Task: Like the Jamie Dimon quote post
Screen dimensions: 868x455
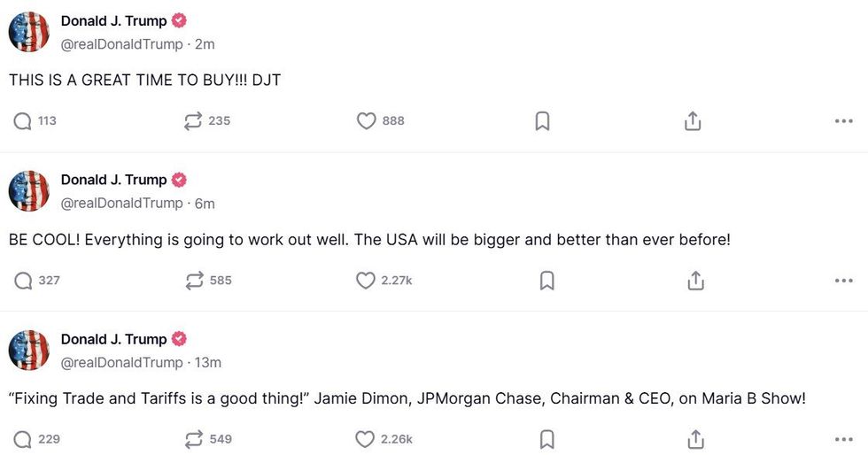Action: click(366, 439)
